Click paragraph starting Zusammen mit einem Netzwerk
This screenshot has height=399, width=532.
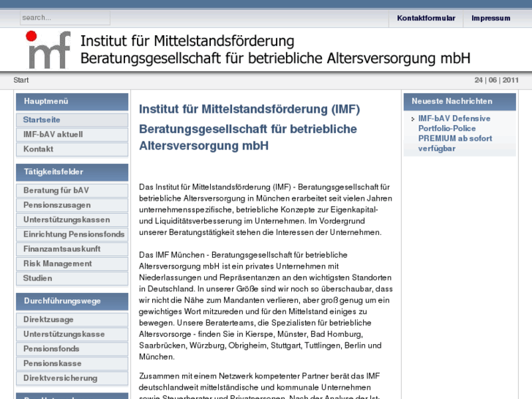[x=260, y=385]
